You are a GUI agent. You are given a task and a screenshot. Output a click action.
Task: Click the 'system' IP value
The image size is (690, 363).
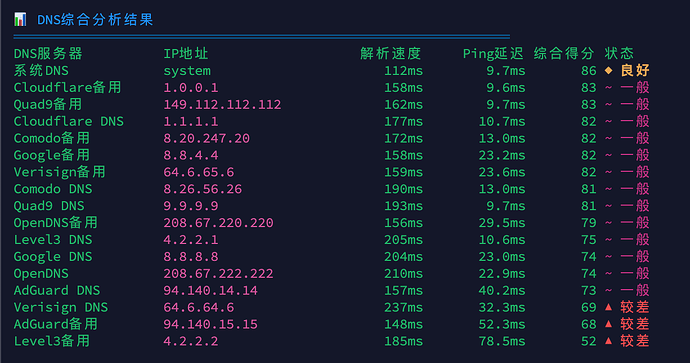coord(187,71)
